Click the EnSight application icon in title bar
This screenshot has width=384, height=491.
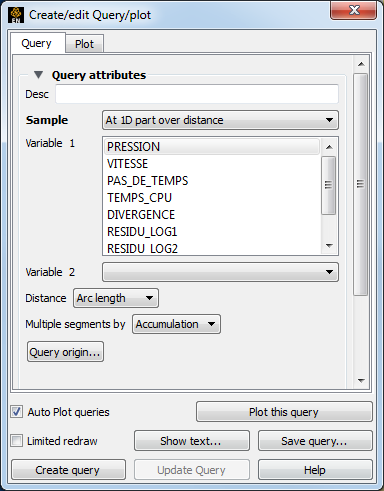16,15
